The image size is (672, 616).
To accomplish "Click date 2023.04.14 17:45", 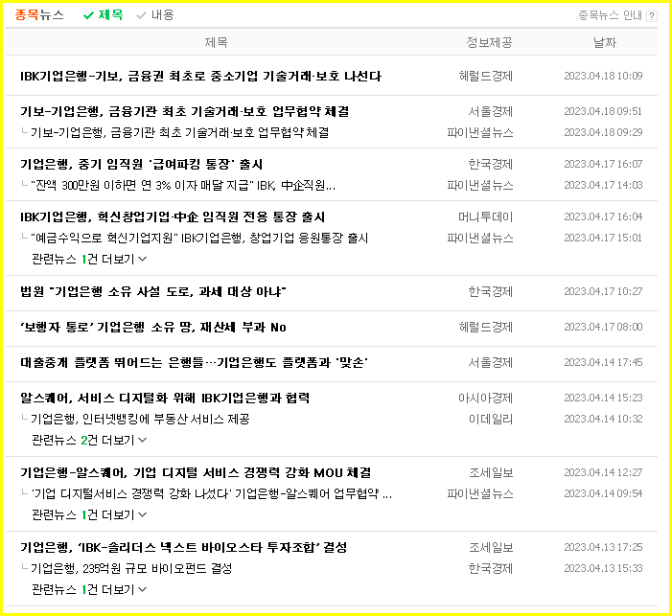I will [603, 362].
